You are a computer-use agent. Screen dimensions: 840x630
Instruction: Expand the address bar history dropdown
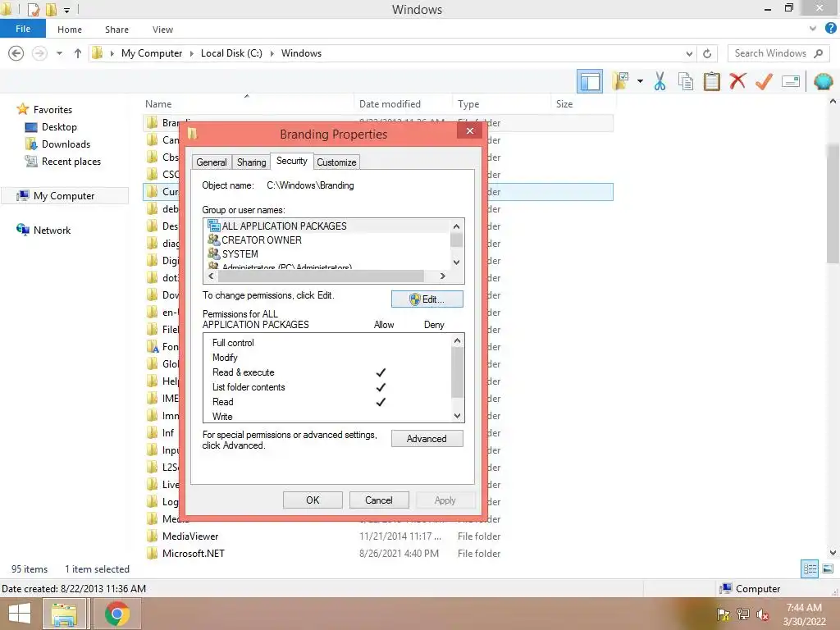(689, 53)
